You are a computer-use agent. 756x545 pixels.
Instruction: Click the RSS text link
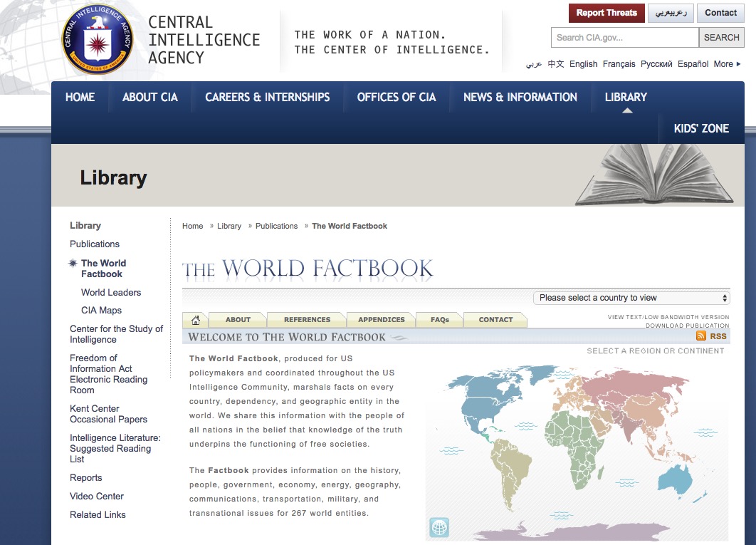[x=718, y=336]
